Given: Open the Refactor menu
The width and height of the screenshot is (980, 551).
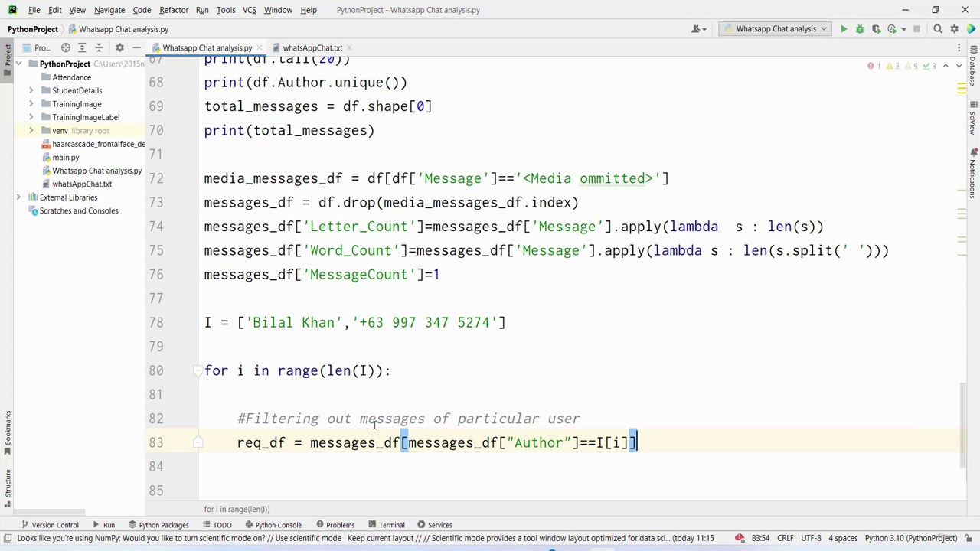Looking at the screenshot, I should coord(174,10).
